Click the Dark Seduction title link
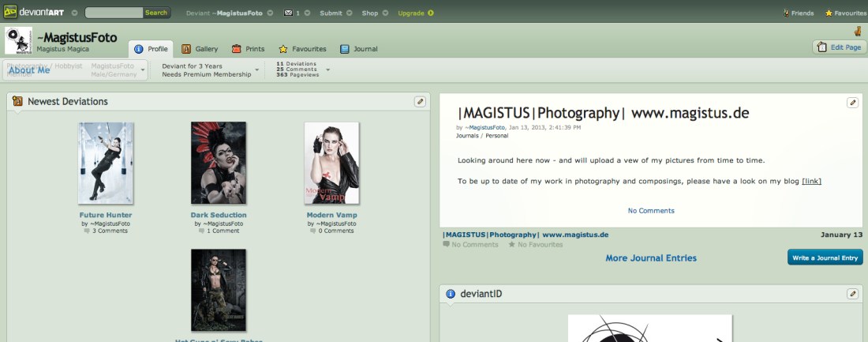The height and width of the screenshot is (342, 868). tap(219, 215)
